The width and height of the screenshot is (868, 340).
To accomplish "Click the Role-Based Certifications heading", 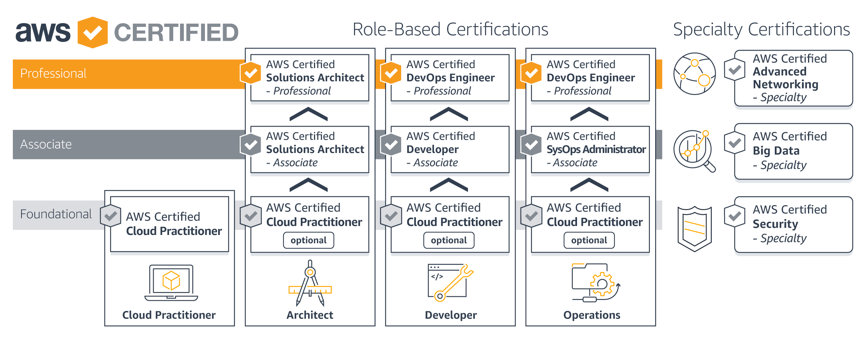I will [x=450, y=29].
